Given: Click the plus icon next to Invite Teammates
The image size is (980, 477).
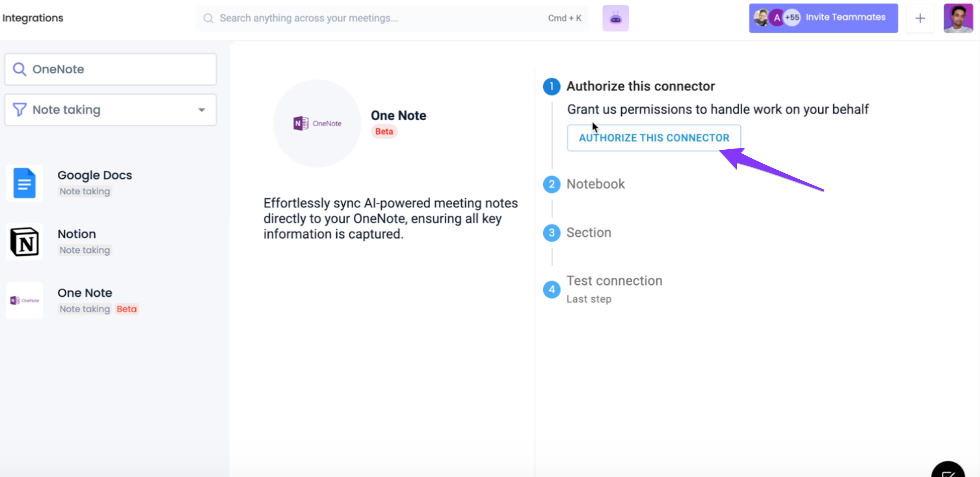Looking at the screenshot, I should point(920,18).
